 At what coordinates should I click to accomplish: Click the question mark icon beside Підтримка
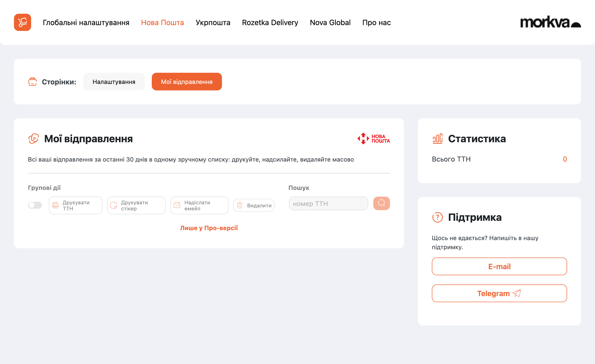click(x=438, y=217)
